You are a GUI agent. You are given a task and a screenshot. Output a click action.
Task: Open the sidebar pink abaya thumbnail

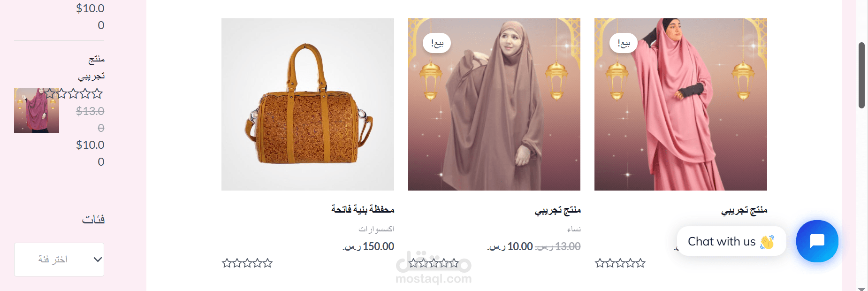click(37, 110)
